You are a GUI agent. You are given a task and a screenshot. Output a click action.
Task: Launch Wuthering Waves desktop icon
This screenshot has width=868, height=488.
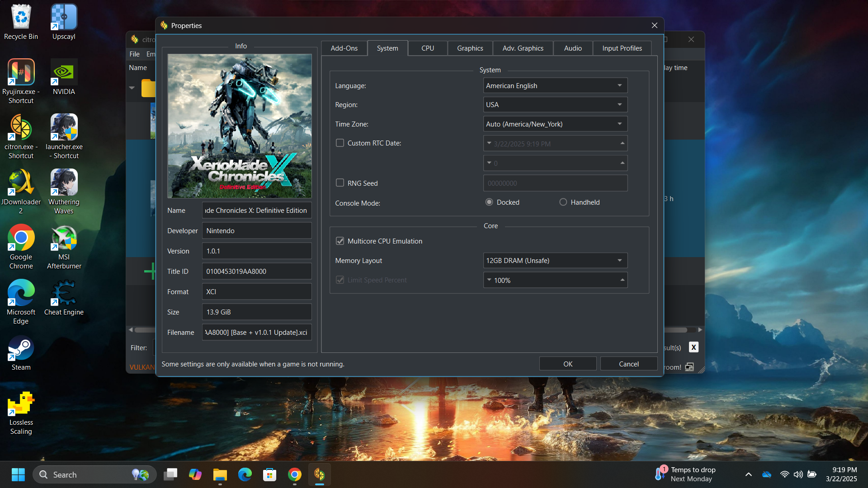pos(64,192)
